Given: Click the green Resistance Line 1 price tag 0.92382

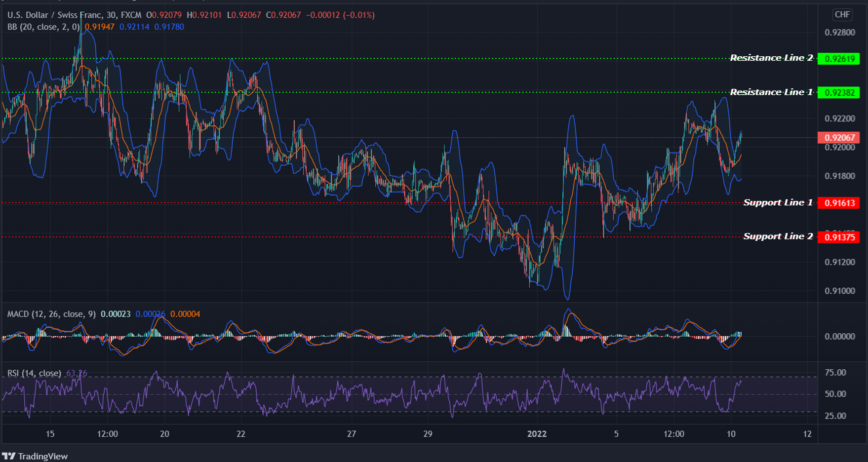Looking at the screenshot, I should pos(841,92).
